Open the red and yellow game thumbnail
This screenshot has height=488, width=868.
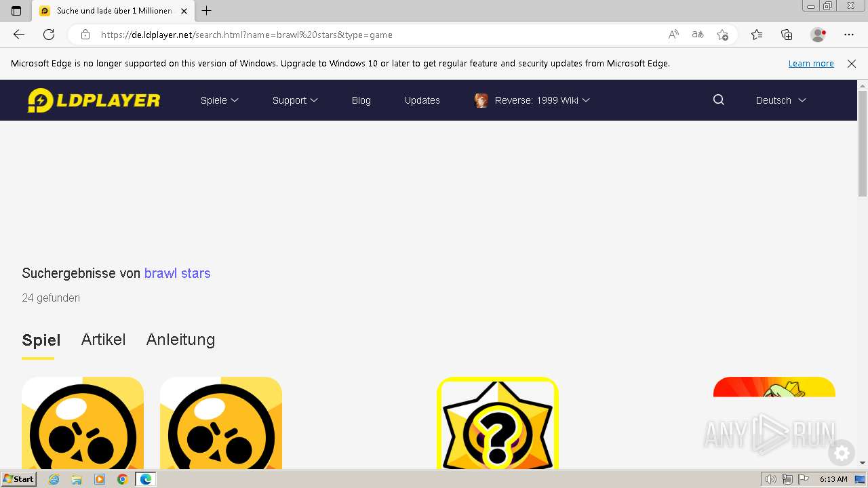click(774, 387)
